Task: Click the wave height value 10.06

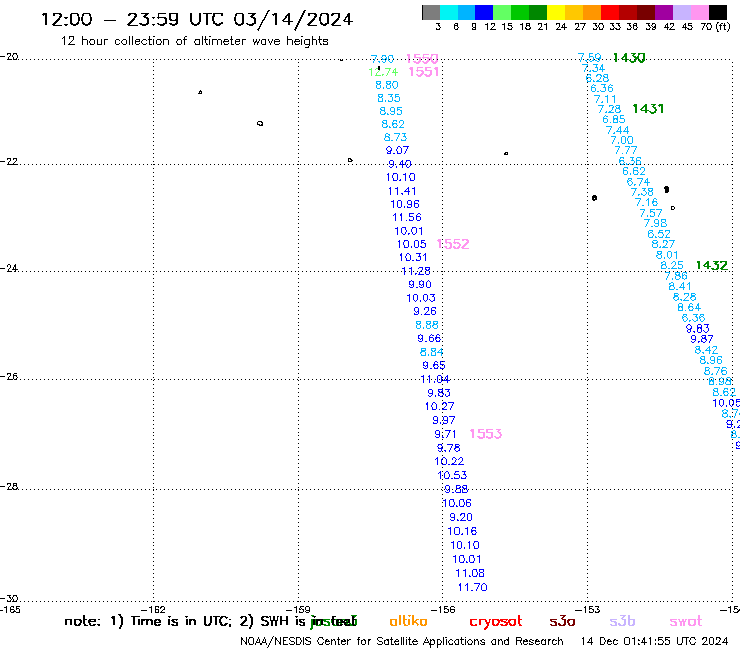Action: pyautogui.click(x=457, y=503)
